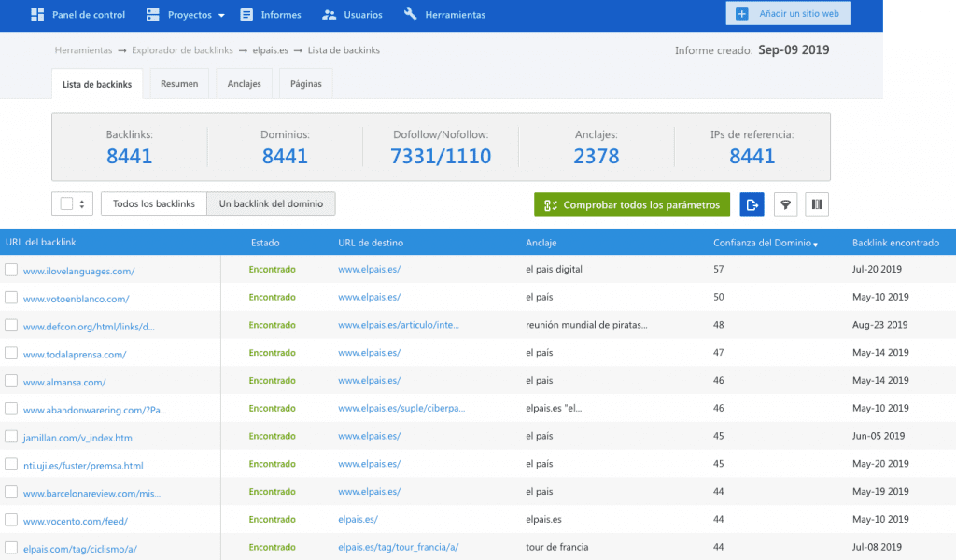
Task: Click Explorador de backlinks breadcrumb
Action: 182,50
